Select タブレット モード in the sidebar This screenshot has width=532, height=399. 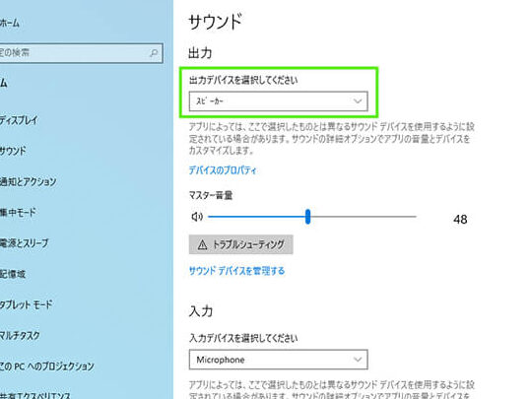[x=27, y=304]
